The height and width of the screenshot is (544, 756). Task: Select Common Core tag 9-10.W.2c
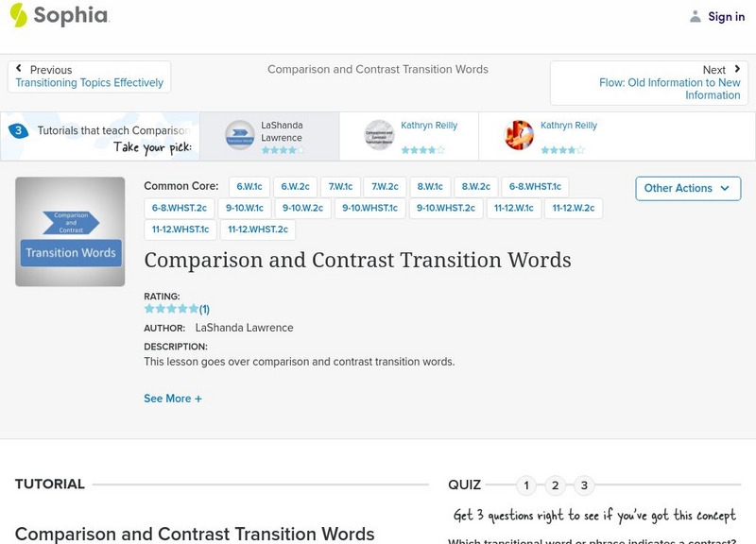coord(302,208)
